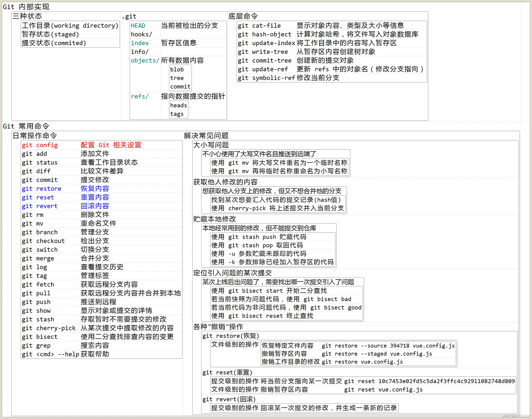
Task: Select the commit object entry
Action: tap(180, 86)
